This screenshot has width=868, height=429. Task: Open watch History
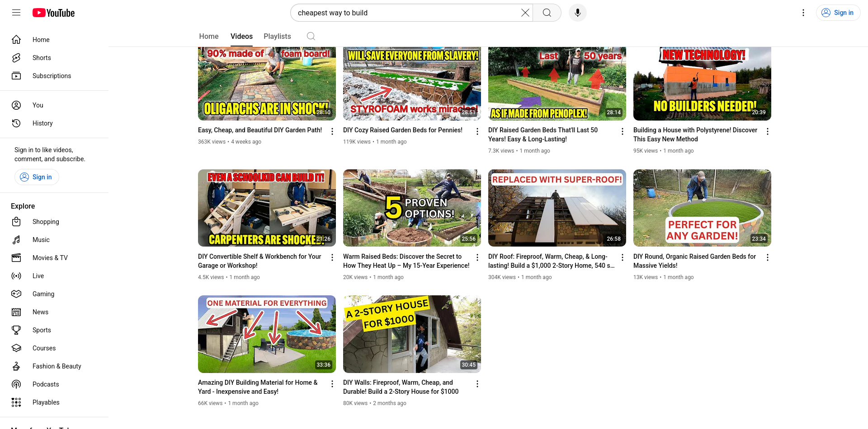pos(54,123)
